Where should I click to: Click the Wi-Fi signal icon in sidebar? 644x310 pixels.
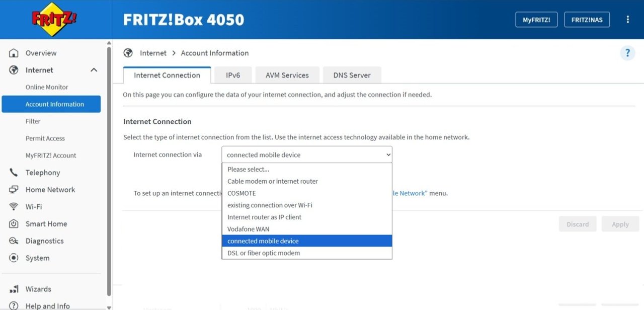click(14, 207)
